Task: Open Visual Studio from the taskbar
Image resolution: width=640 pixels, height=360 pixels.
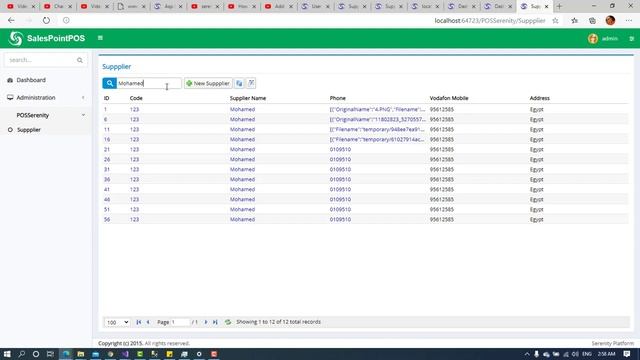Action: pos(125,354)
